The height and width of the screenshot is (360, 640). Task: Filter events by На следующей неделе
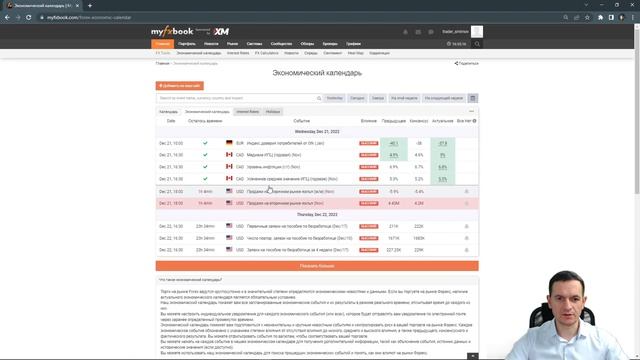point(444,98)
